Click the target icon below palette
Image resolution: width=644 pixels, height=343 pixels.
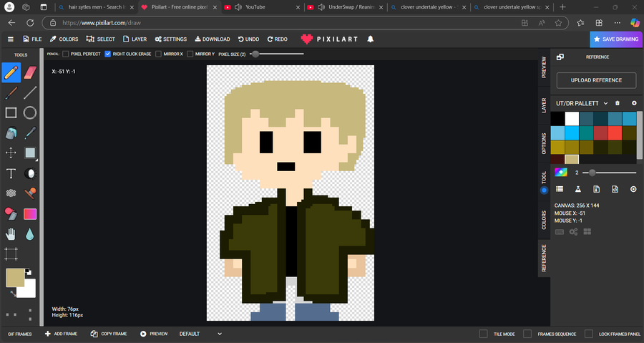tap(633, 189)
